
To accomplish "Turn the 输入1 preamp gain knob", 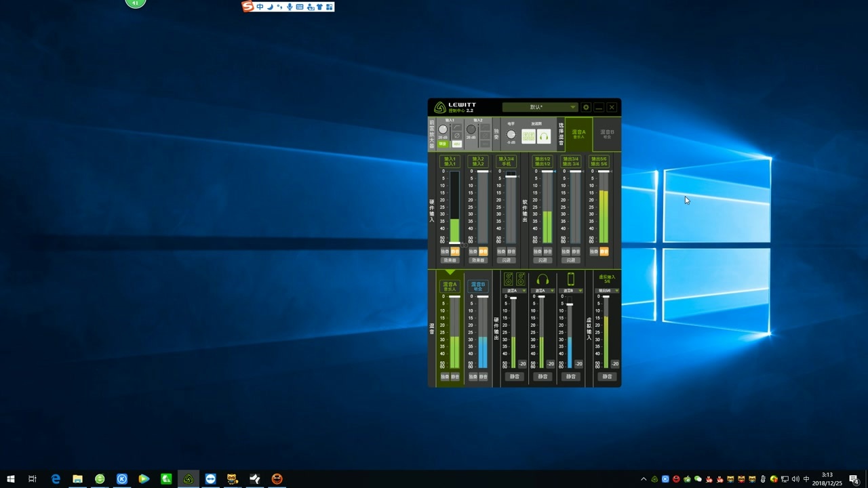I will click(443, 129).
